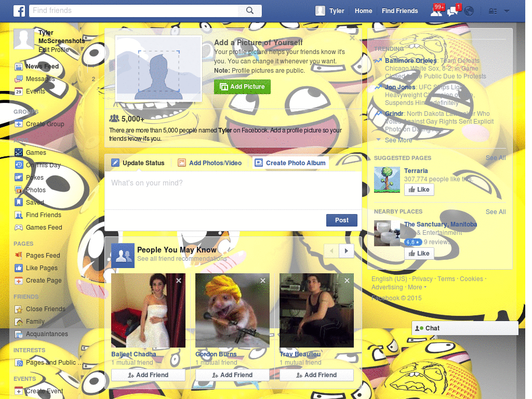
Task: Click the Photos sidebar icon
Action: (x=19, y=190)
